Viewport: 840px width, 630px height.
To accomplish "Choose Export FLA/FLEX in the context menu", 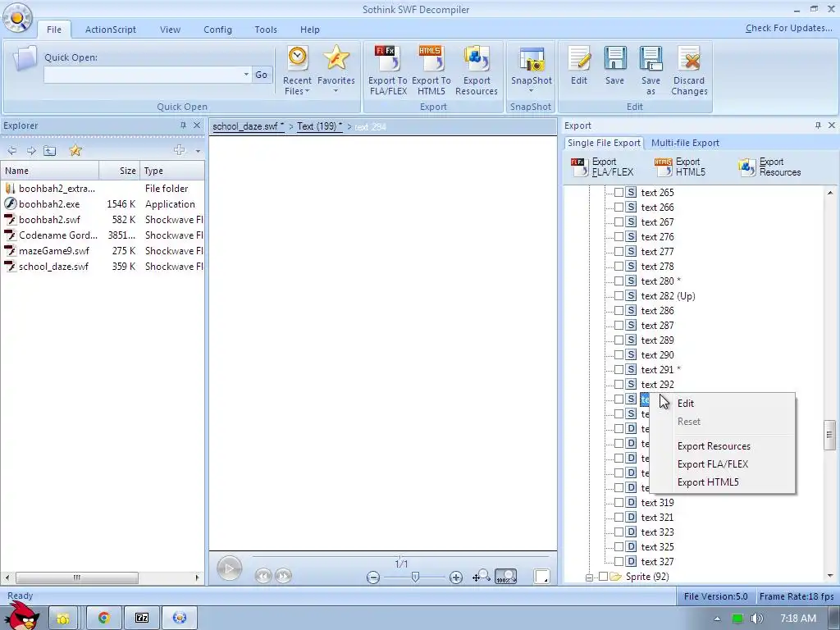I will pyautogui.click(x=713, y=464).
